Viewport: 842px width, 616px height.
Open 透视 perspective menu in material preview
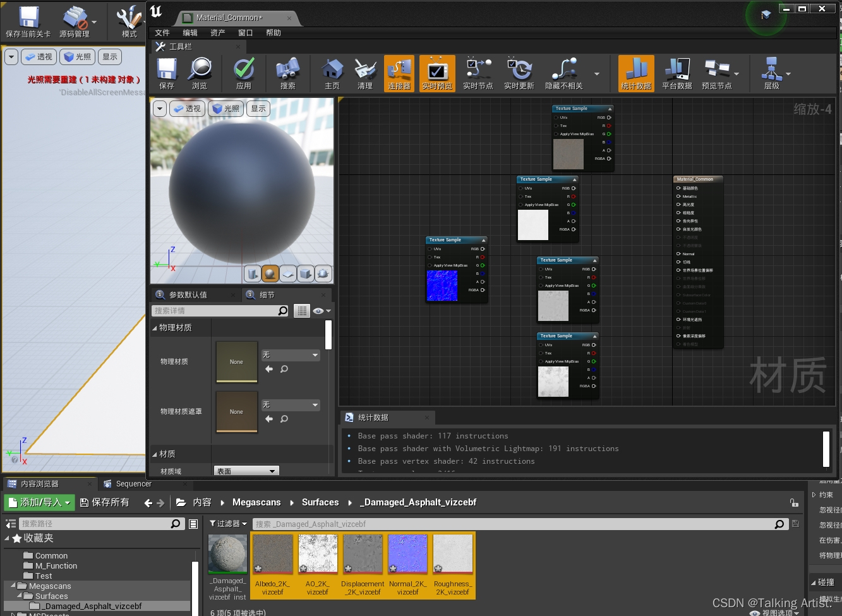coord(187,109)
